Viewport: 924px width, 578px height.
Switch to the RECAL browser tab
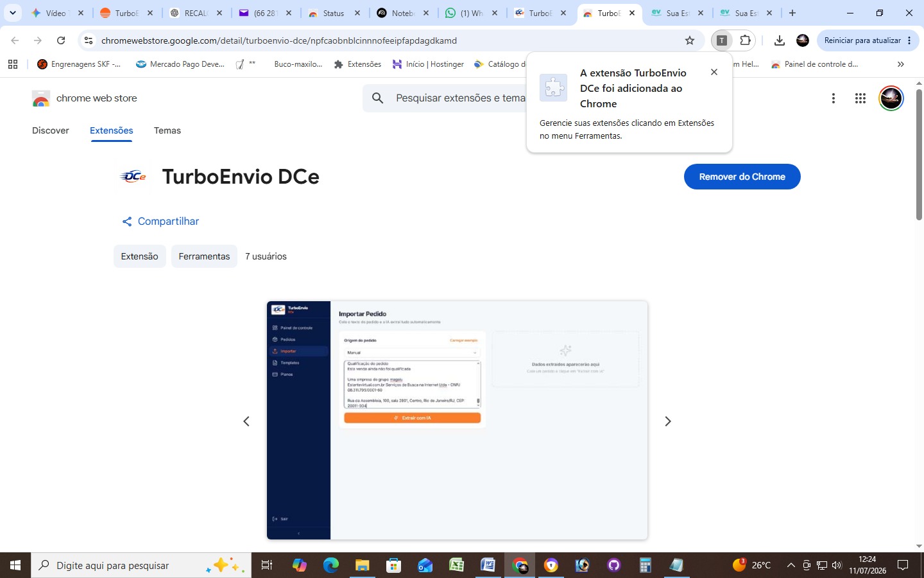pyautogui.click(x=196, y=13)
